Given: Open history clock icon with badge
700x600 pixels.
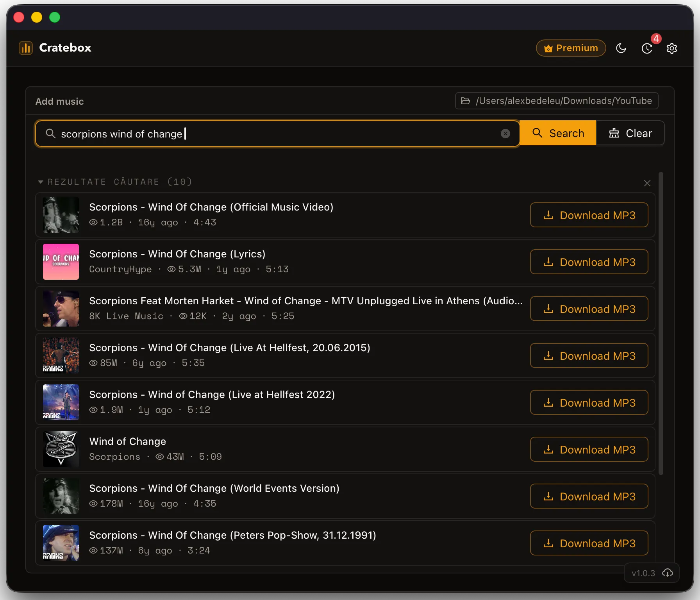Looking at the screenshot, I should pyautogui.click(x=647, y=48).
